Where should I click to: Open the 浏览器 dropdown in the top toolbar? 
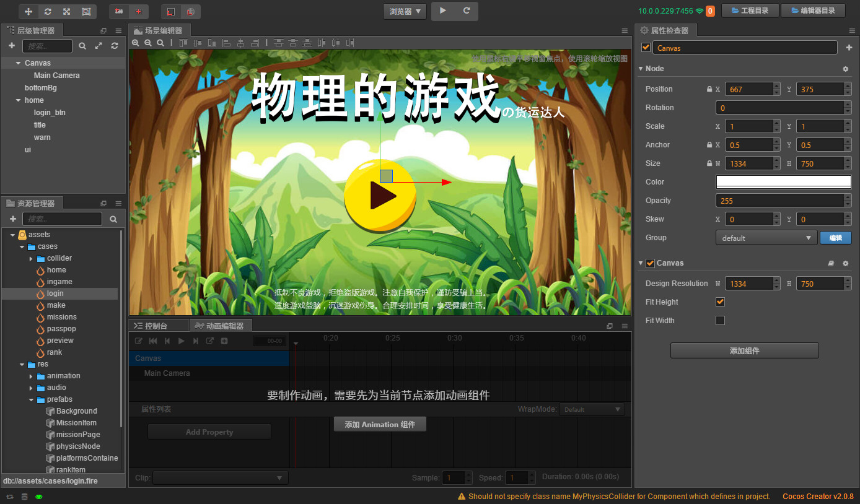tap(404, 11)
